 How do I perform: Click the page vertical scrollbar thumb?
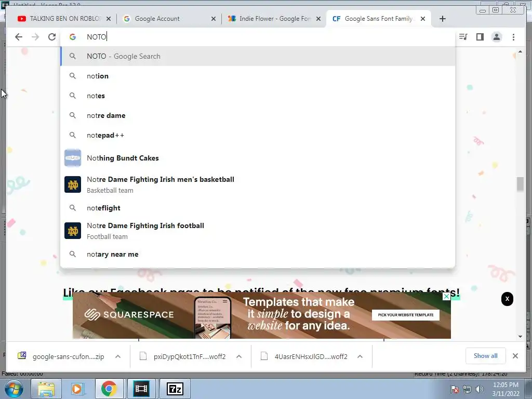click(520, 184)
